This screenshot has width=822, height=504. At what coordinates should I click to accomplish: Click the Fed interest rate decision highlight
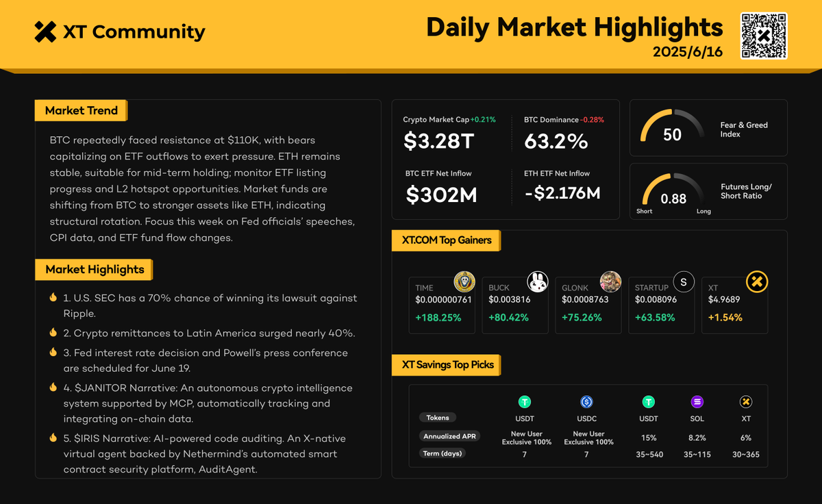coord(206,360)
